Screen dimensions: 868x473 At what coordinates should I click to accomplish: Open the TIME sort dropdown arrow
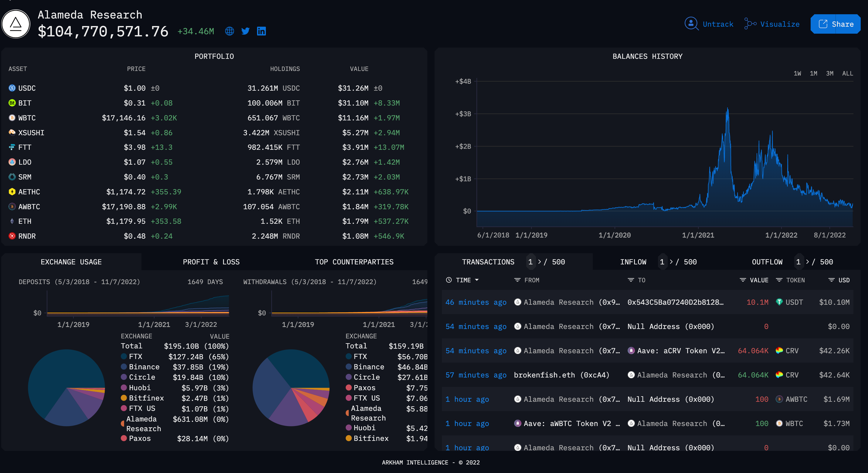[x=477, y=280]
